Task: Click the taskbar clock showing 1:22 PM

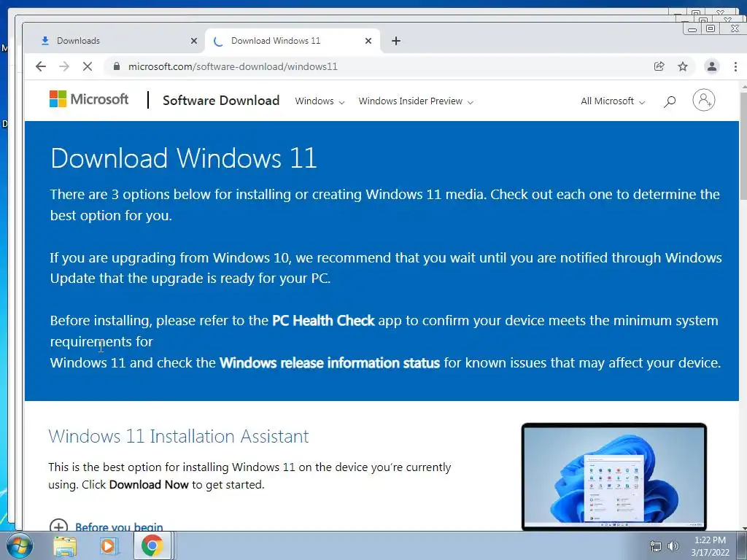Action: coord(710,546)
